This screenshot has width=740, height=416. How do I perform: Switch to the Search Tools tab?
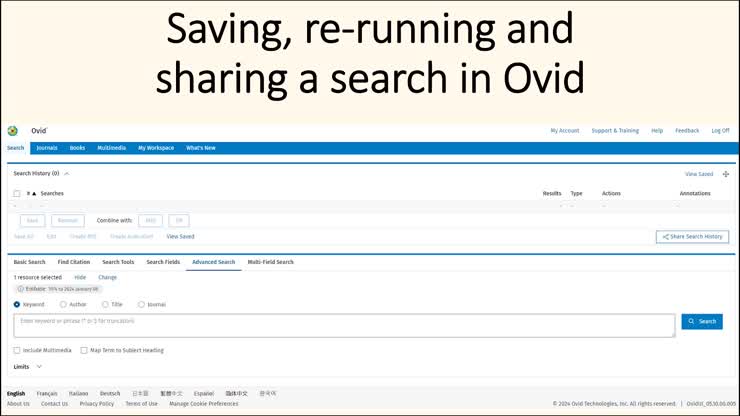click(118, 262)
